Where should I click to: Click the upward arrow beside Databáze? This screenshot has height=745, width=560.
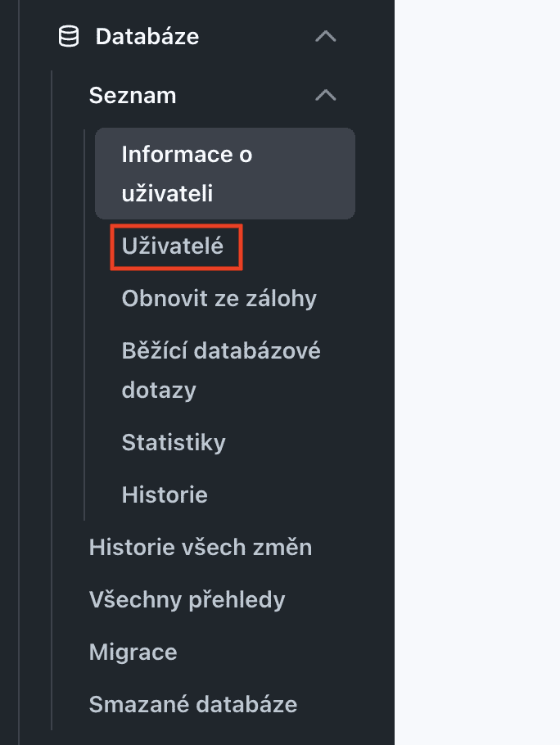[326, 37]
